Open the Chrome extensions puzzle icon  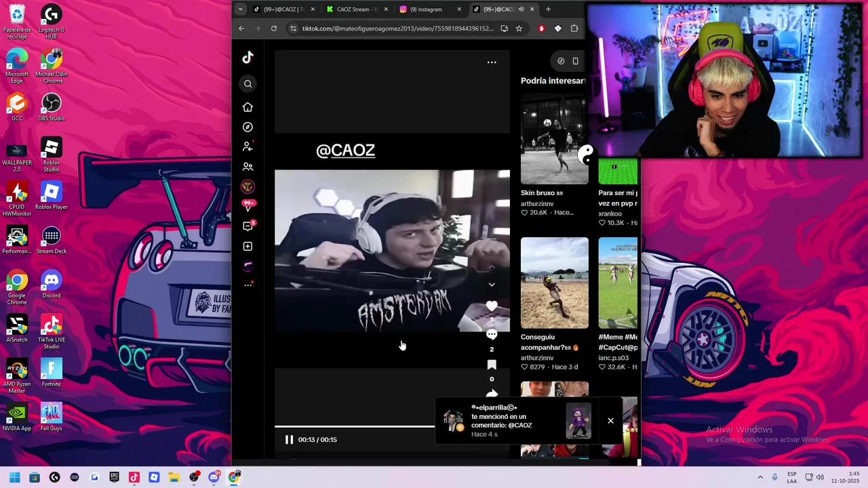(x=574, y=28)
